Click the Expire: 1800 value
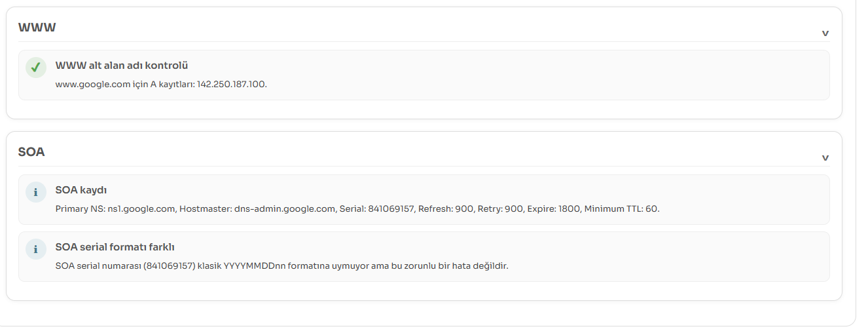868x335 pixels. (556, 209)
